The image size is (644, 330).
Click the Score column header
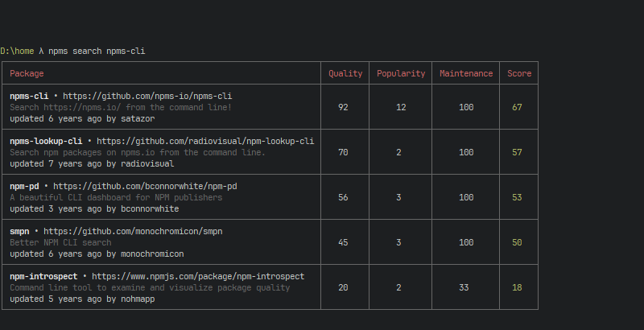pyautogui.click(x=519, y=73)
